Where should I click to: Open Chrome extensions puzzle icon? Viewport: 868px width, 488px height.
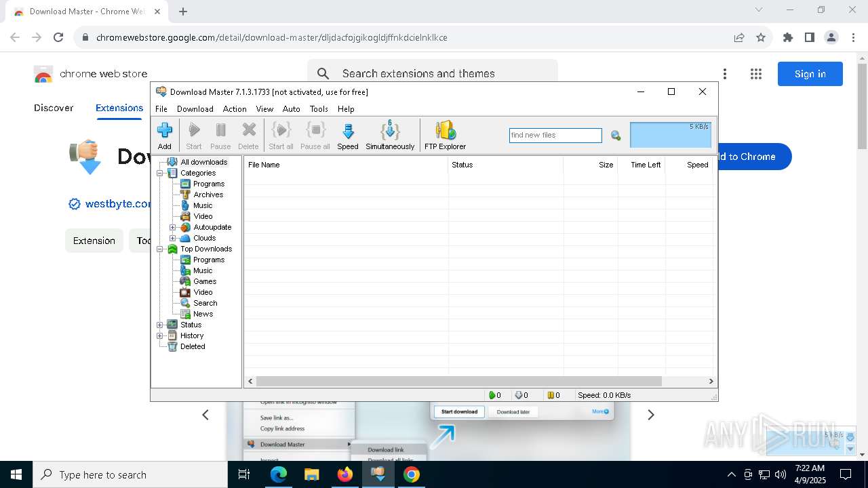788,37
